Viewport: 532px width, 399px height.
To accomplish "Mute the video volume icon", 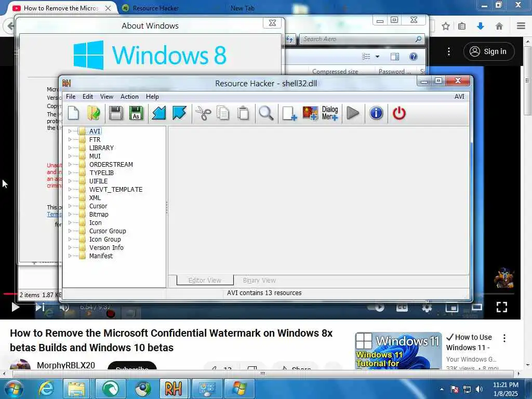I will point(64,307).
